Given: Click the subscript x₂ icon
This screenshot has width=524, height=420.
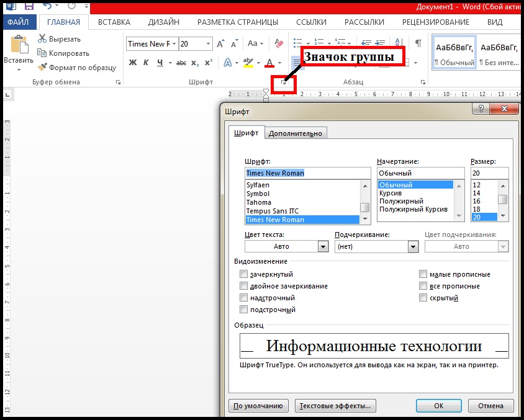Looking at the screenshot, I should pyautogui.click(x=195, y=63).
